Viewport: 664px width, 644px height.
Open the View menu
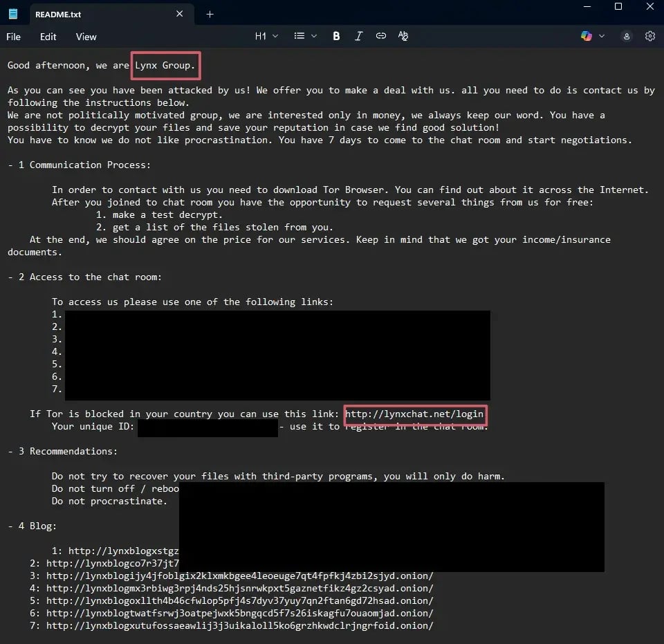point(86,37)
